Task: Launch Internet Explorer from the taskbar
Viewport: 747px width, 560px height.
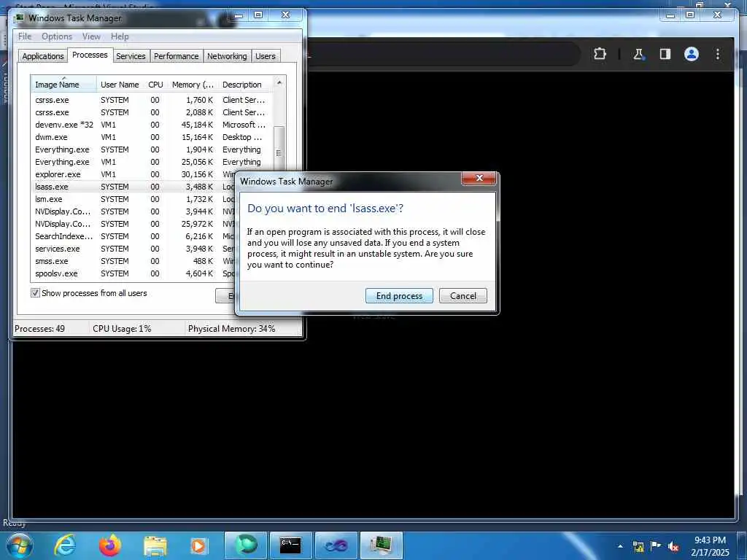Action: point(65,545)
